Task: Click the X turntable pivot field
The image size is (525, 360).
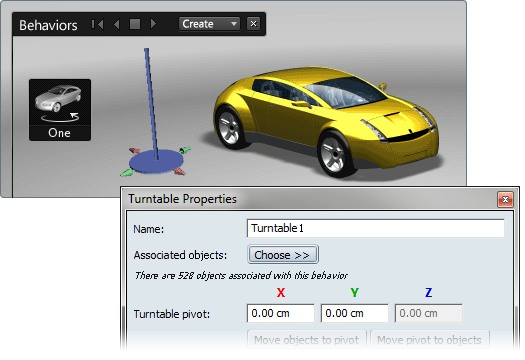Action: [x=281, y=313]
